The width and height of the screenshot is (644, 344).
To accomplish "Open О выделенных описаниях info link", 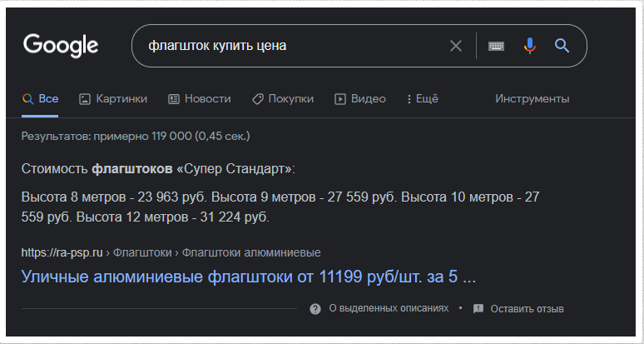I will pos(389,308).
